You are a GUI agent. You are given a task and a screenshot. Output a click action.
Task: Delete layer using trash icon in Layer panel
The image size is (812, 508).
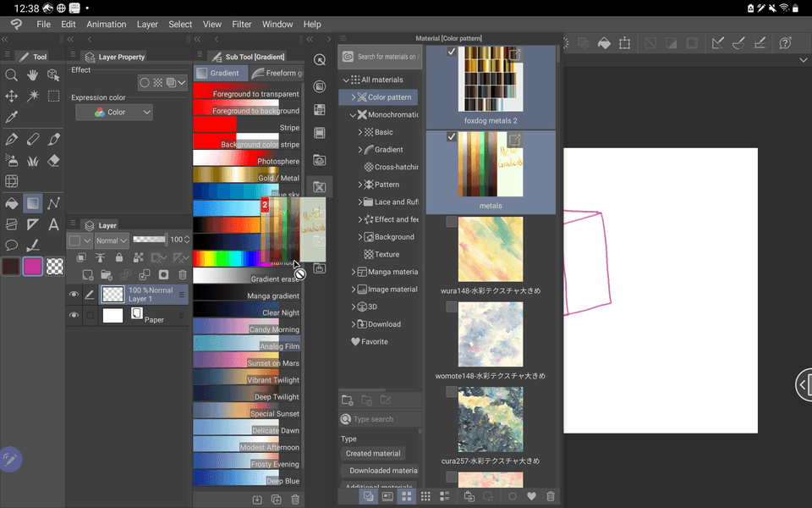(182, 275)
